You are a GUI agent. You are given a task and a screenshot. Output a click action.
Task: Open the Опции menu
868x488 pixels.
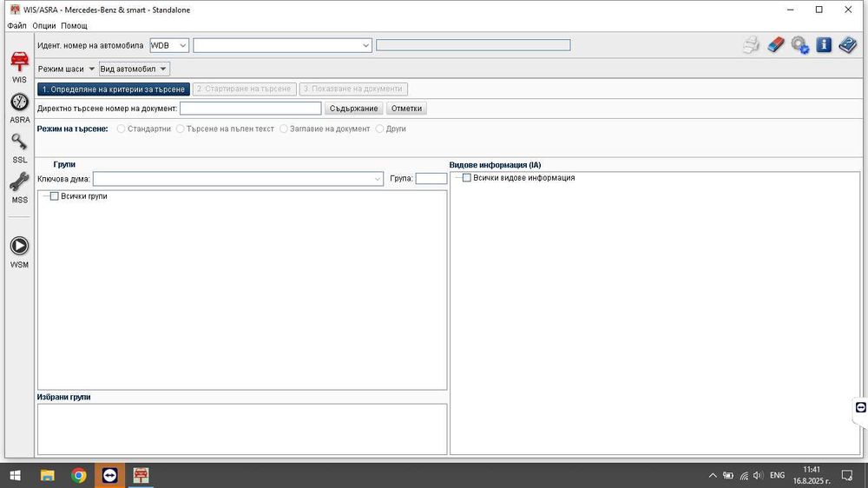pos(44,25)
